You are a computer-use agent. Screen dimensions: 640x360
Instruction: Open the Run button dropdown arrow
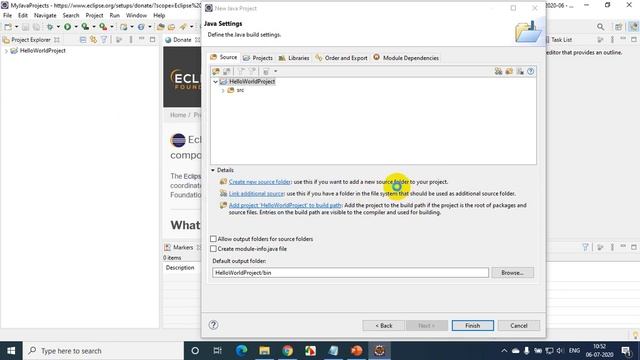[76, 27]
